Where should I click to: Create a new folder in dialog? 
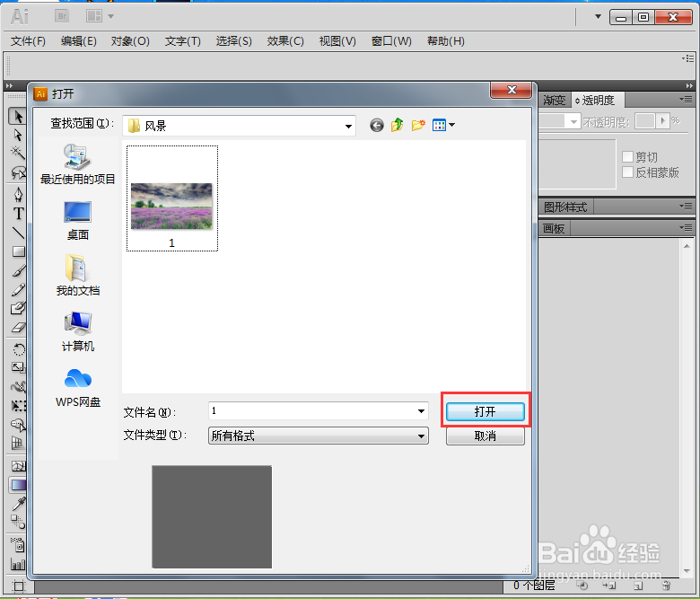(418, 125)
